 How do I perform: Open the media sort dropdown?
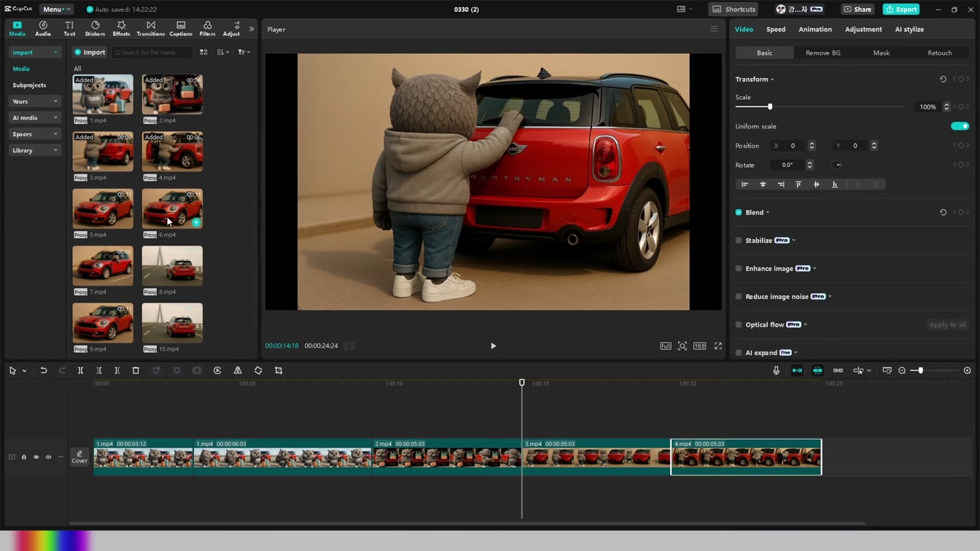[x=223, y=52]
